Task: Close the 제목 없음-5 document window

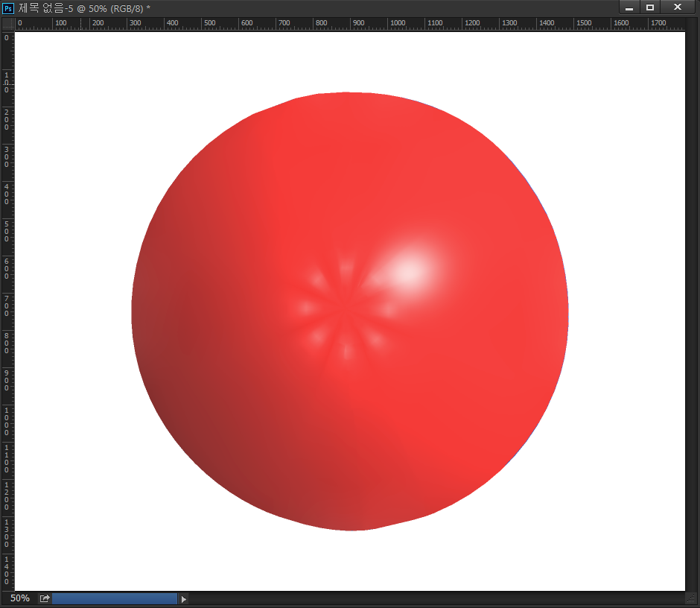Action: pyautogui.click(x=677, y=7)
